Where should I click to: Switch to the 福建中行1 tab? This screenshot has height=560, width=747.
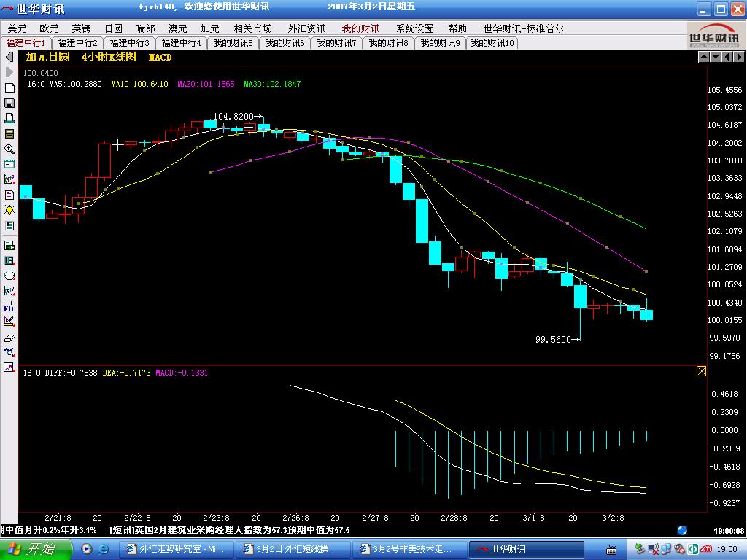tap(26, 43)
